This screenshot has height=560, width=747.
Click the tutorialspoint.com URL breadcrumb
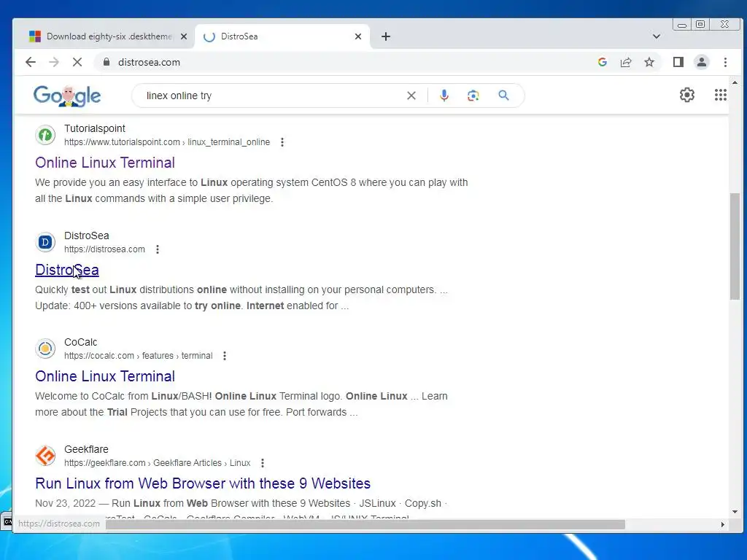click(x=167, y=142)
